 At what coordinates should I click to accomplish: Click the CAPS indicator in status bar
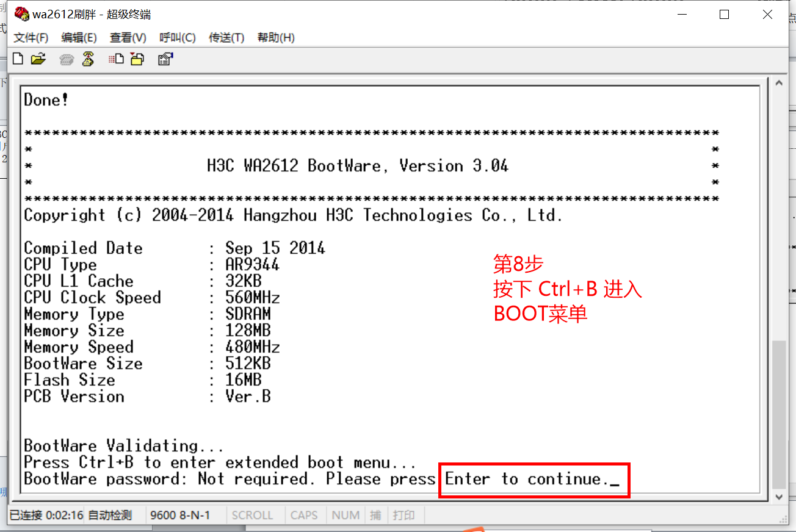pyautogui.click(x=304, y=516)
